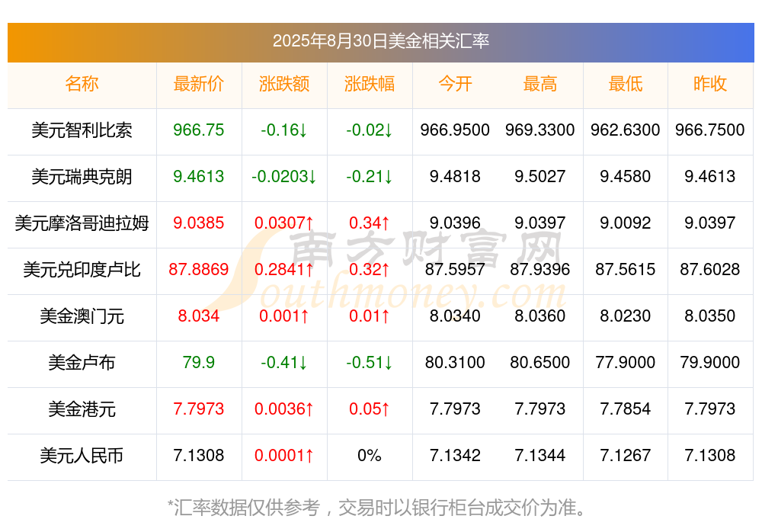Viewport: 762px width, 532px height.
Task: Select high value 969.3300
Action: coord(540,130)
